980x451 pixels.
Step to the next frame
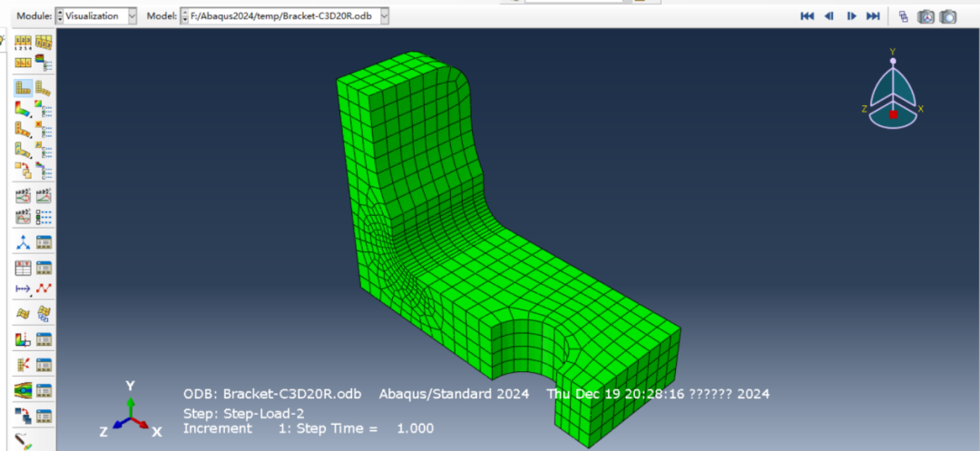pyautogui.click(x=851, y=16)
